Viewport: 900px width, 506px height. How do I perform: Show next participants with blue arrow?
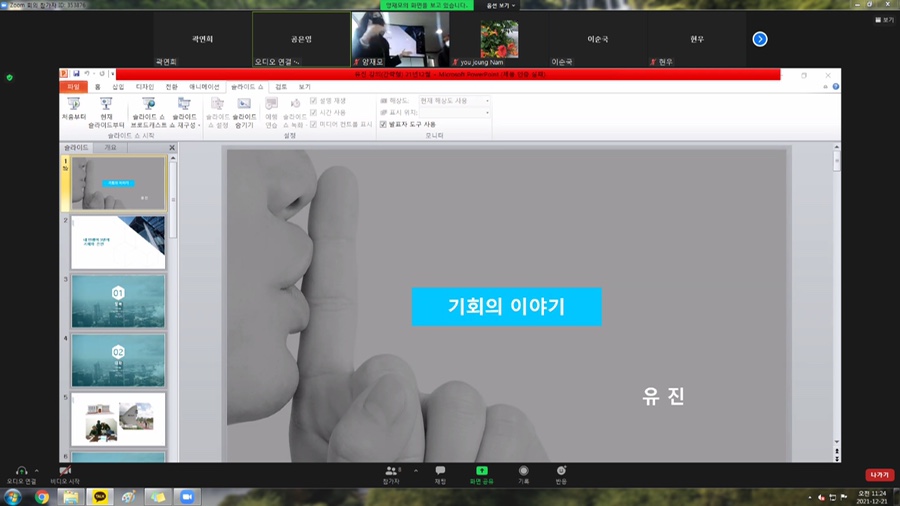[x=760, y=39]
